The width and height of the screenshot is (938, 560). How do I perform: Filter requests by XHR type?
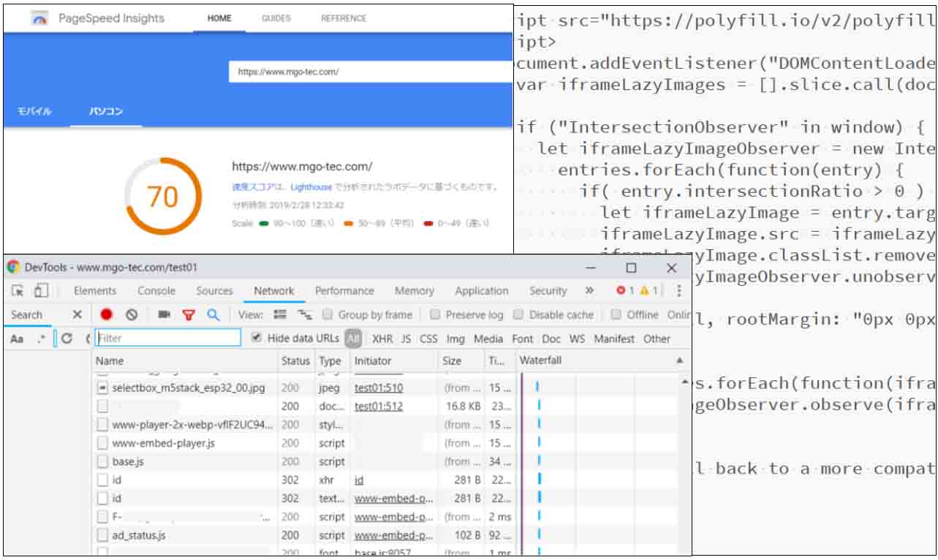(382, 339)
